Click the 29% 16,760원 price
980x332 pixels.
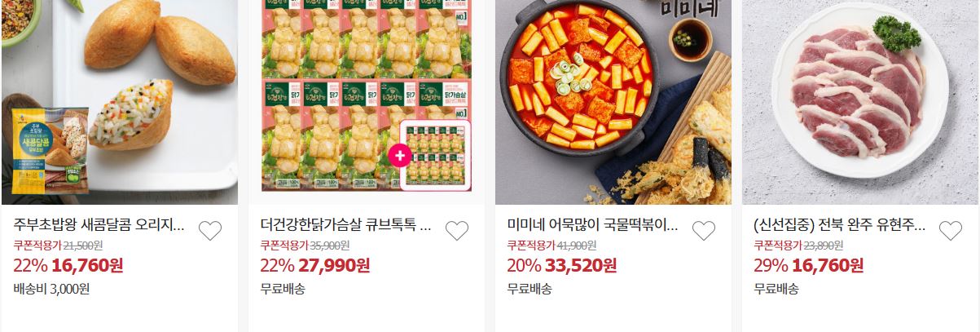[809, 265]
